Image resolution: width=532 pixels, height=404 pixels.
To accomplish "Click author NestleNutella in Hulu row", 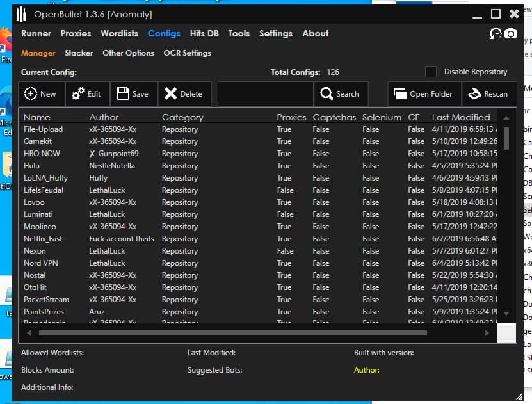I will 112,166.
